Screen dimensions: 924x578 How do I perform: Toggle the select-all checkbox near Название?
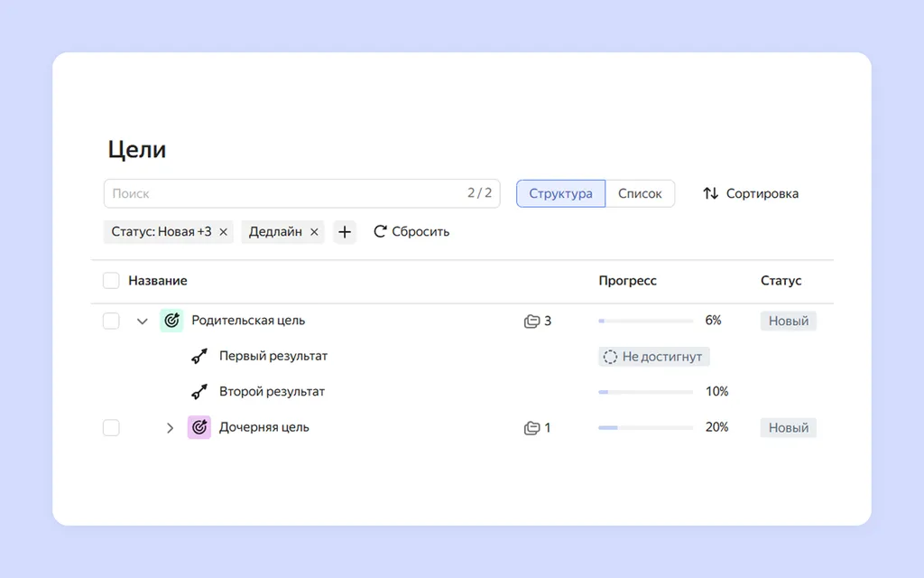pos(111,281)
